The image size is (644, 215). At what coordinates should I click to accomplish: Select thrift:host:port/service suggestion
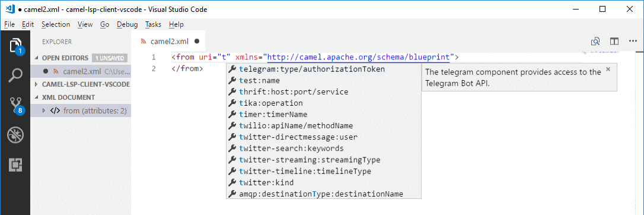[324, 91]
